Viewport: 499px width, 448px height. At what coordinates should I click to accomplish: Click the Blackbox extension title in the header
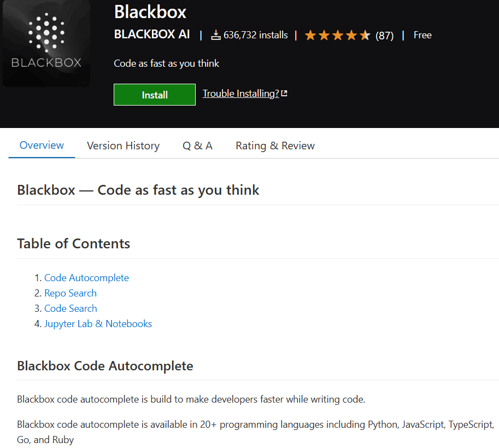coord(150,12)
